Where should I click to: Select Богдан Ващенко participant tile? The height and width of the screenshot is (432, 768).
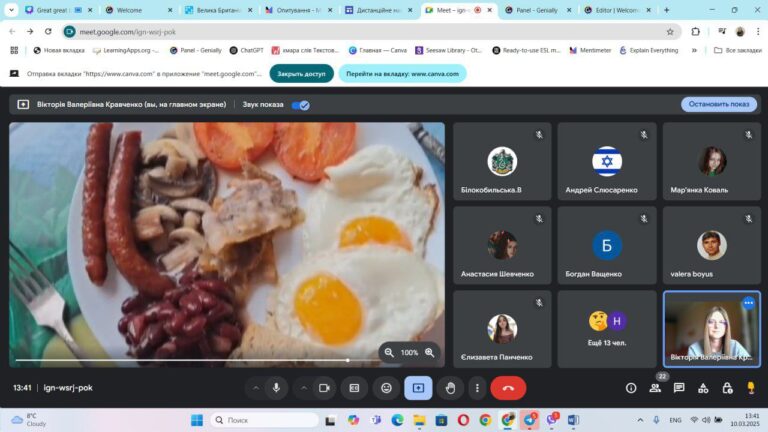point(607,245)
